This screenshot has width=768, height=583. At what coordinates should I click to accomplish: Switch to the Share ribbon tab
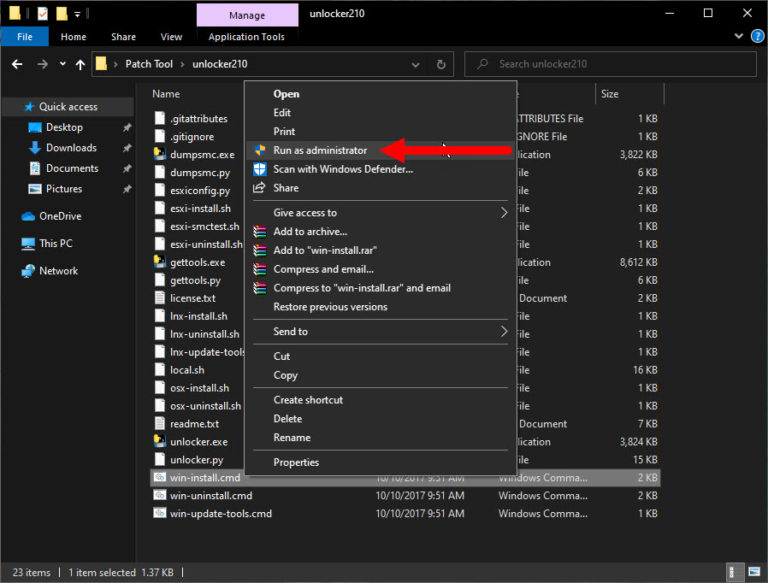click(123, 37)
